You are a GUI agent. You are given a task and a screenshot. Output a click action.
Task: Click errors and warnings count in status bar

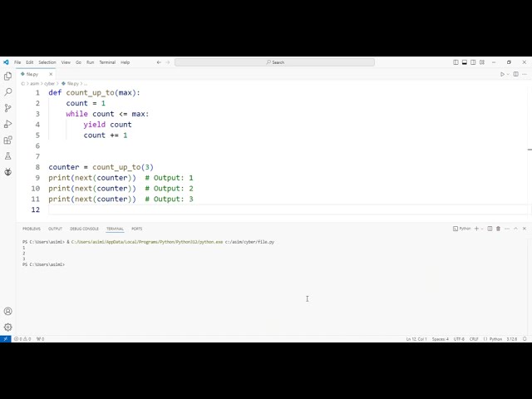22,339
